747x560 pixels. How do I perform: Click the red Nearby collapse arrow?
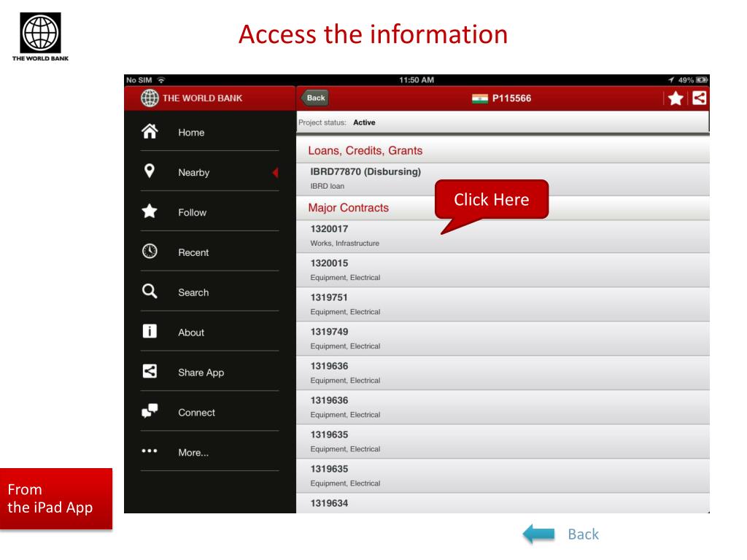tap(275, 172)
